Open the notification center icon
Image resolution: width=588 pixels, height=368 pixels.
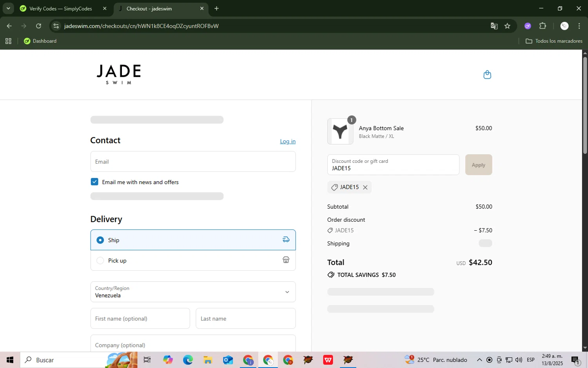tap(575, 360)
